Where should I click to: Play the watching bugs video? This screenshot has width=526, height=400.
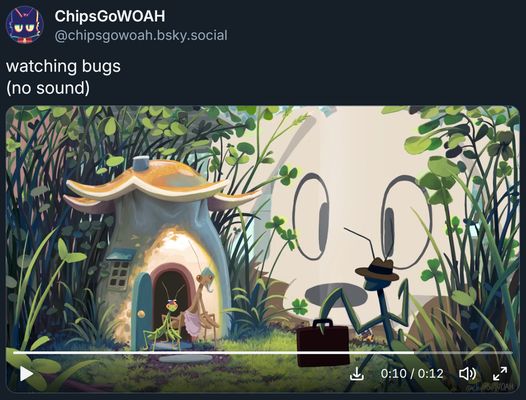(x=26, y=373)
